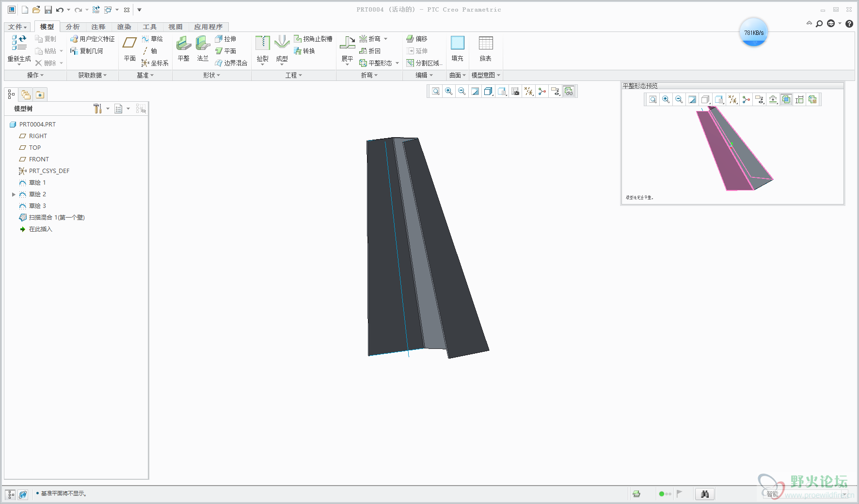
Task: Click the Boundary Blend (边界混合) tool
Action: [231, 63]
